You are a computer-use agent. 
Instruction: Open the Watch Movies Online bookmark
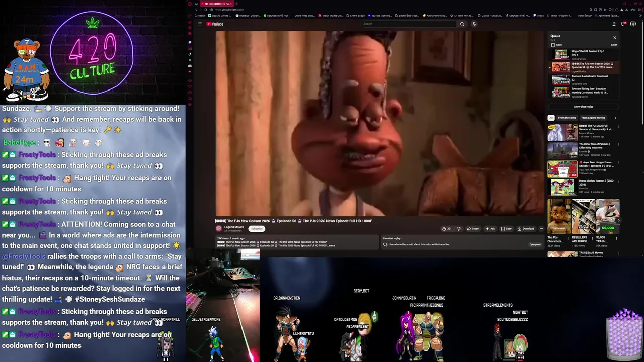coord(331,16)
